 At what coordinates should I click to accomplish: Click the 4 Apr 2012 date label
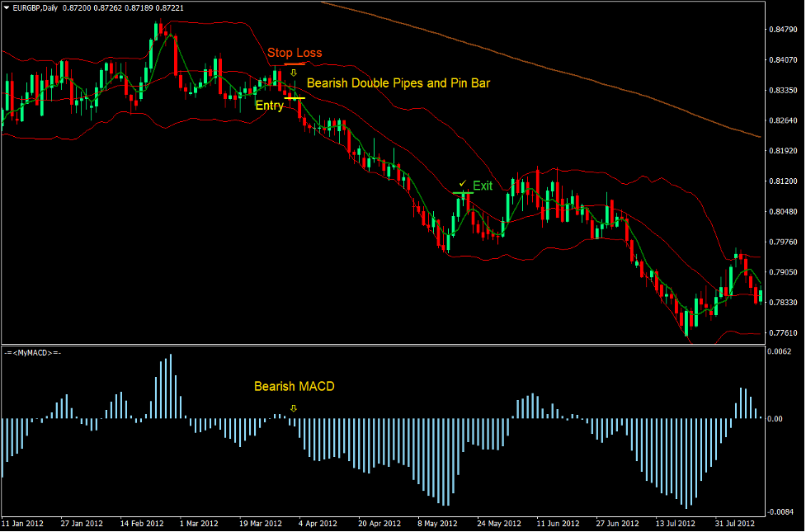click(x=318, y=524)
